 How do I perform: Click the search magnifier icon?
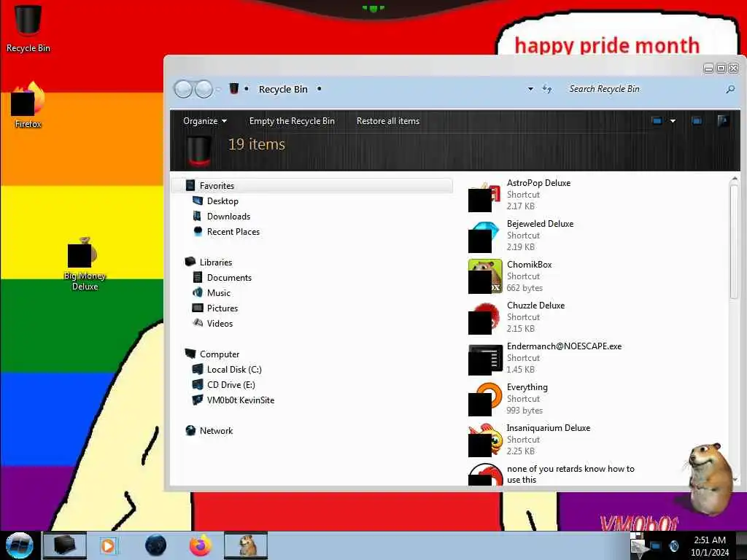click(730, 89)
